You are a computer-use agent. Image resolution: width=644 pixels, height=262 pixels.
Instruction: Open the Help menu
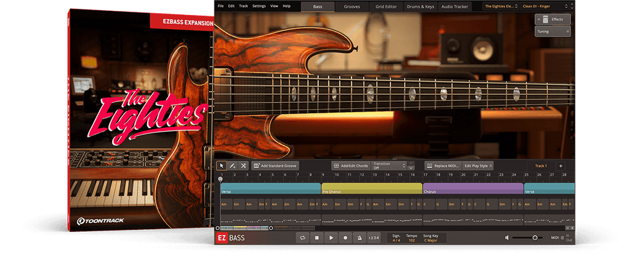(287, 6)
